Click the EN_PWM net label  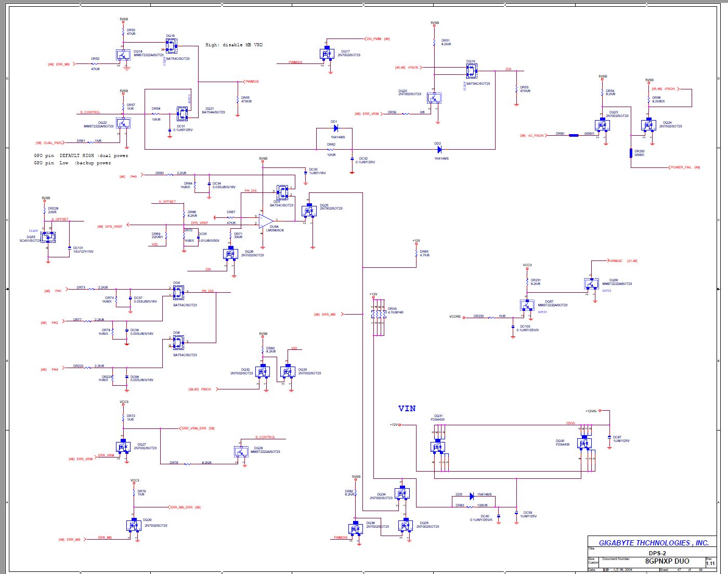(x=373, y=39)
